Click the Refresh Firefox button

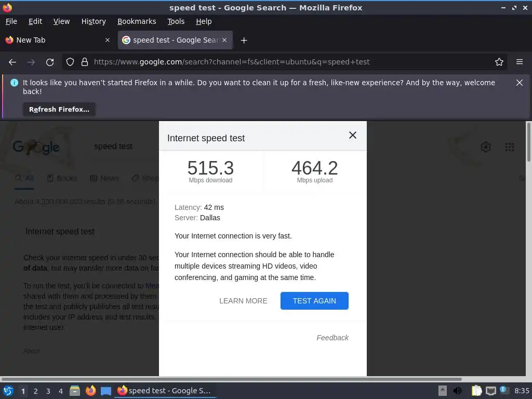click(x=59, y=110)
